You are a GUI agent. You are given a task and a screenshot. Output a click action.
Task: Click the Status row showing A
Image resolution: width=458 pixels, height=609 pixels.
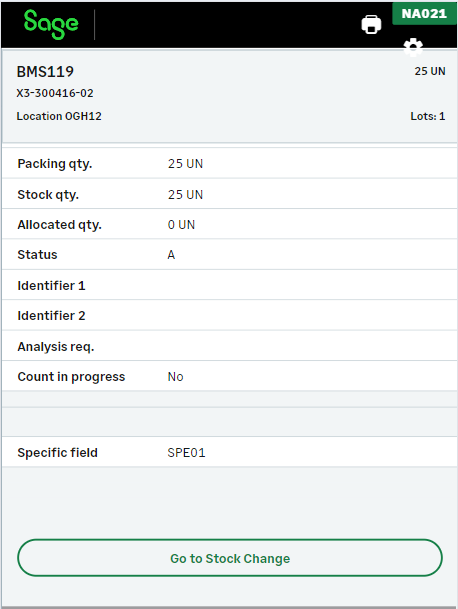[x=230, y=255]
